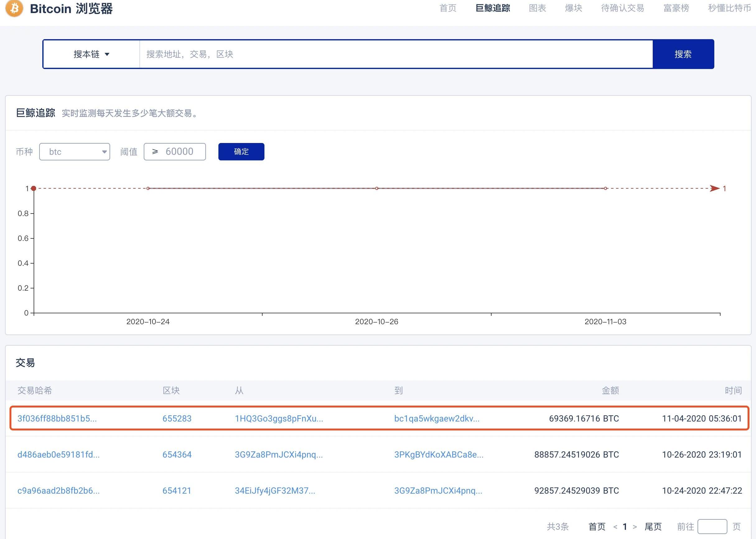Click the 前往 page number input box
Screen dimensions: 756x539
[712, 527]
